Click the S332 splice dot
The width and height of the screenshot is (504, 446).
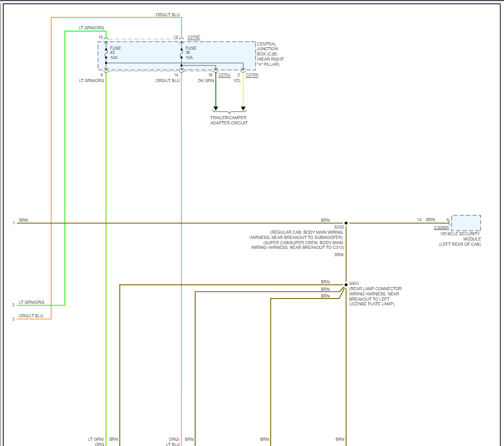(x=346, y=223)
